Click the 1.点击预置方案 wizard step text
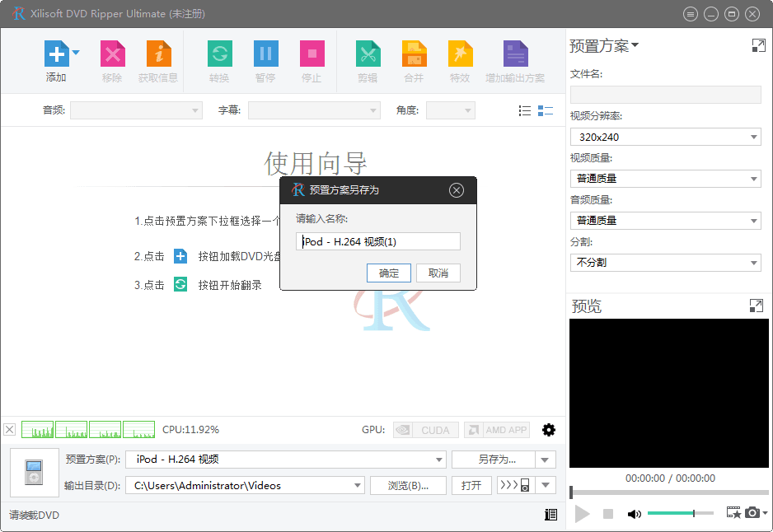This screenshot has width=773, height=532. [207, 221]
